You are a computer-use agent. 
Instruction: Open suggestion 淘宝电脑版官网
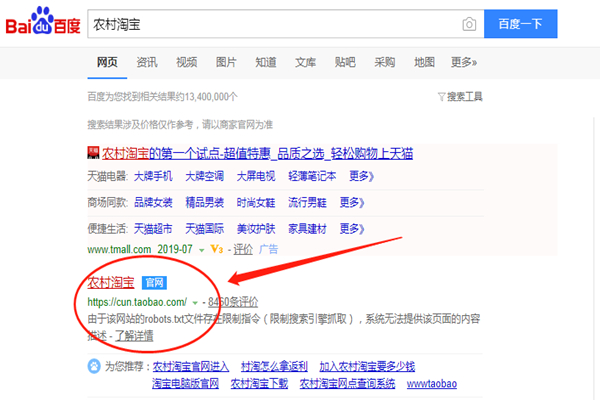tap(185, 384)
